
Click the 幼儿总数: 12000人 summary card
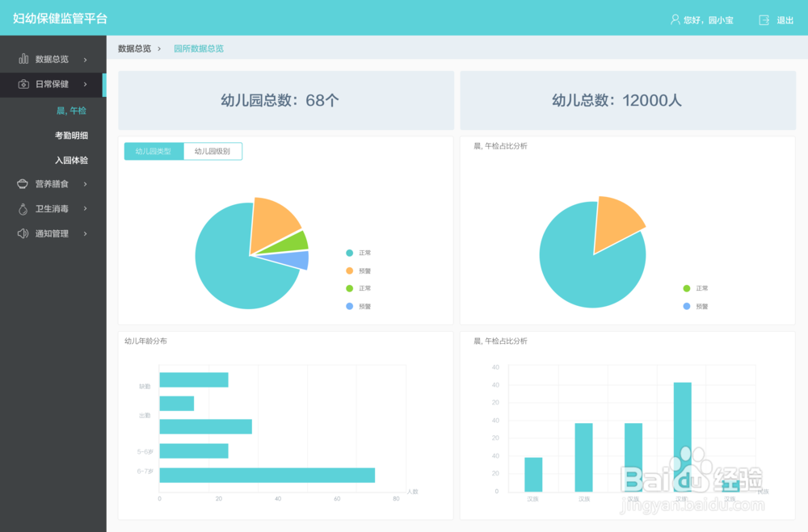coord(628,100)
